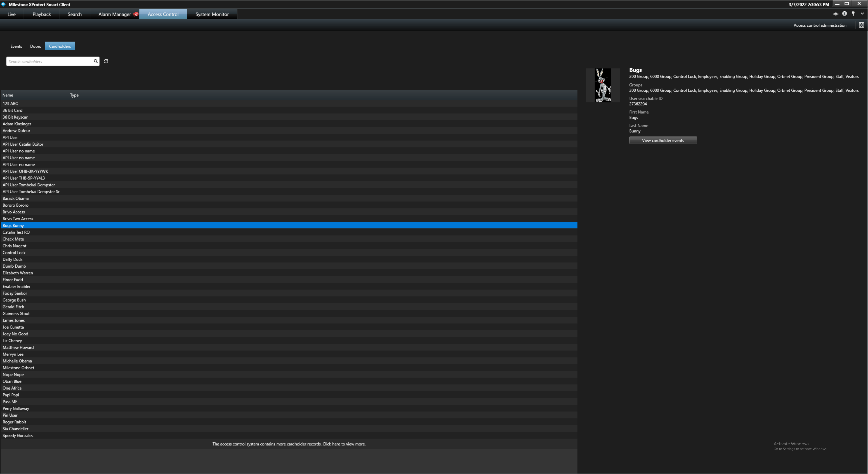868x474 pixels.
Task: Select cardholder Catalin Test RO
Action: [x=289, y=232]
